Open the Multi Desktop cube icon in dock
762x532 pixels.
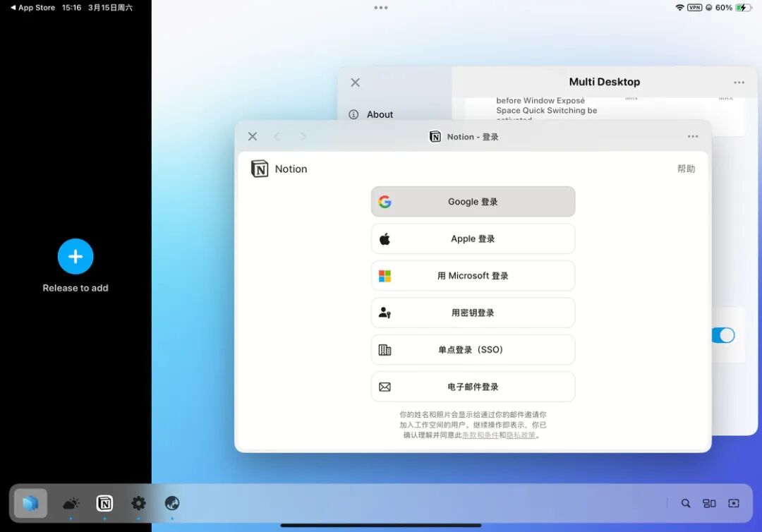[x=30, y=503]
